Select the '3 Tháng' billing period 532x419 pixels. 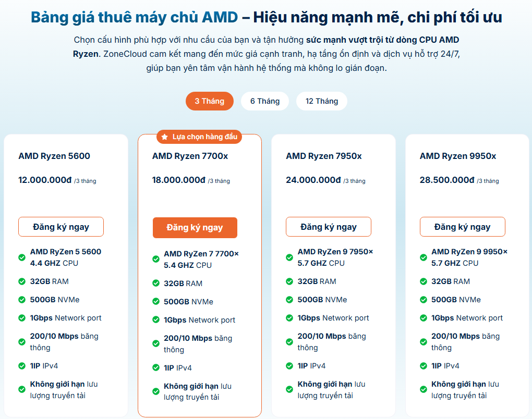coord(209,101)
